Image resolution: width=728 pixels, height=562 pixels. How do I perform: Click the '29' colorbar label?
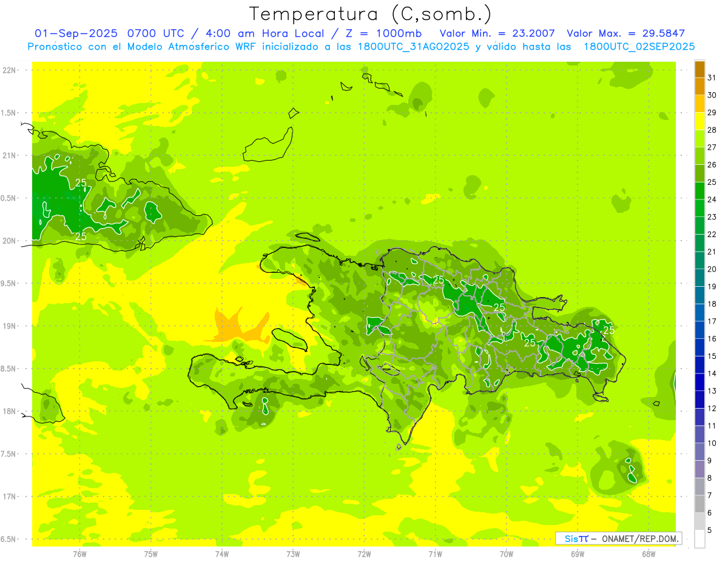coord(712,112)
